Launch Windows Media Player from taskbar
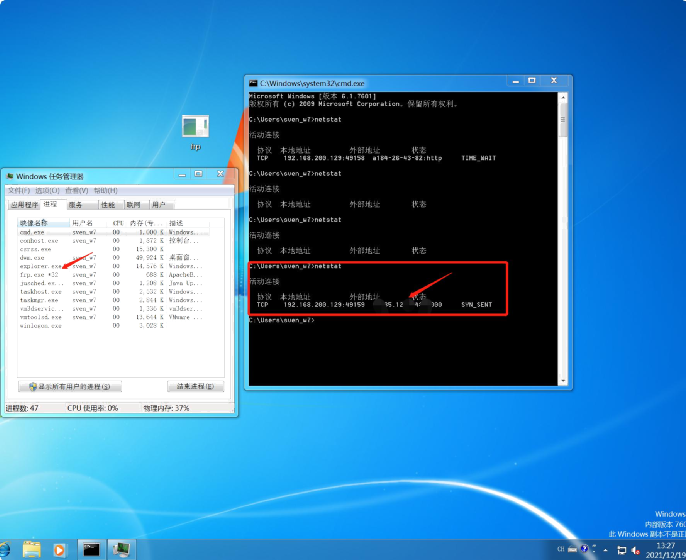 point(59,549)
